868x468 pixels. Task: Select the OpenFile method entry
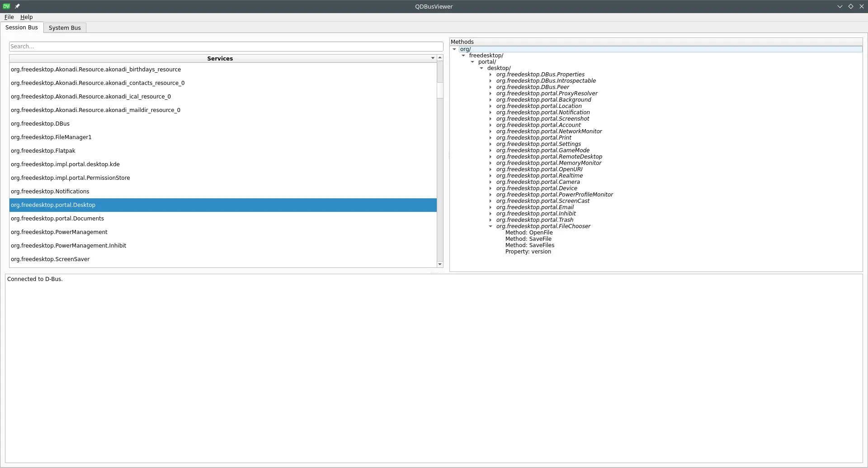coord(528,233)
